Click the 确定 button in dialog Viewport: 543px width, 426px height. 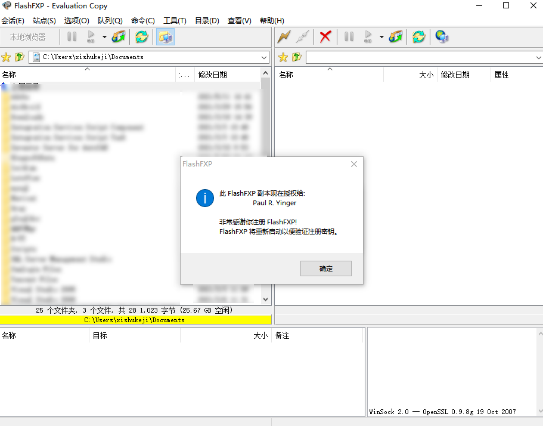326,268
